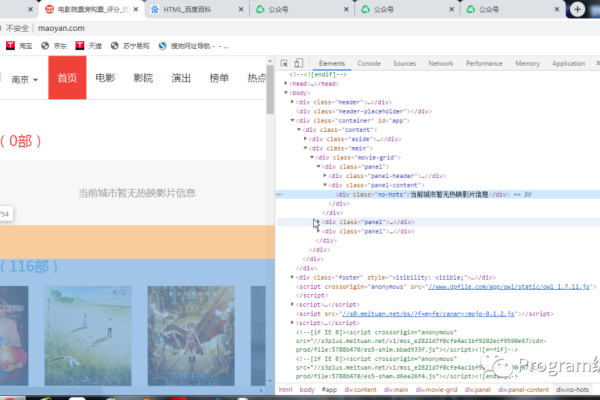This screenshot has height=400, width=600.
Task: Click the grassy field movie poster
Action: [88, 336]
